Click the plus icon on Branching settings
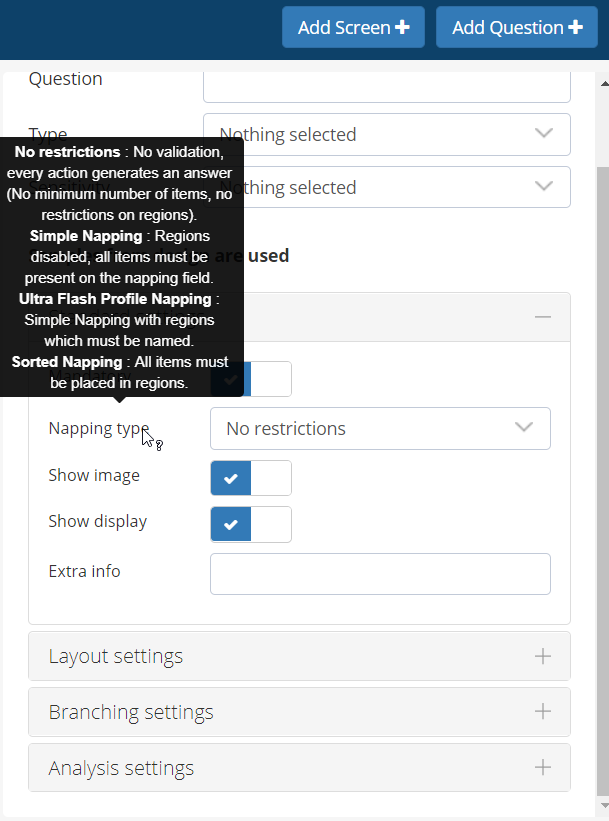 click(x=542, y=713)
